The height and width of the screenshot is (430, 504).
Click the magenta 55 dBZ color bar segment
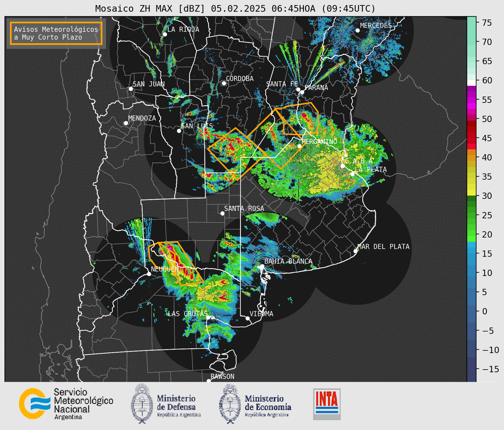[471, 100]
